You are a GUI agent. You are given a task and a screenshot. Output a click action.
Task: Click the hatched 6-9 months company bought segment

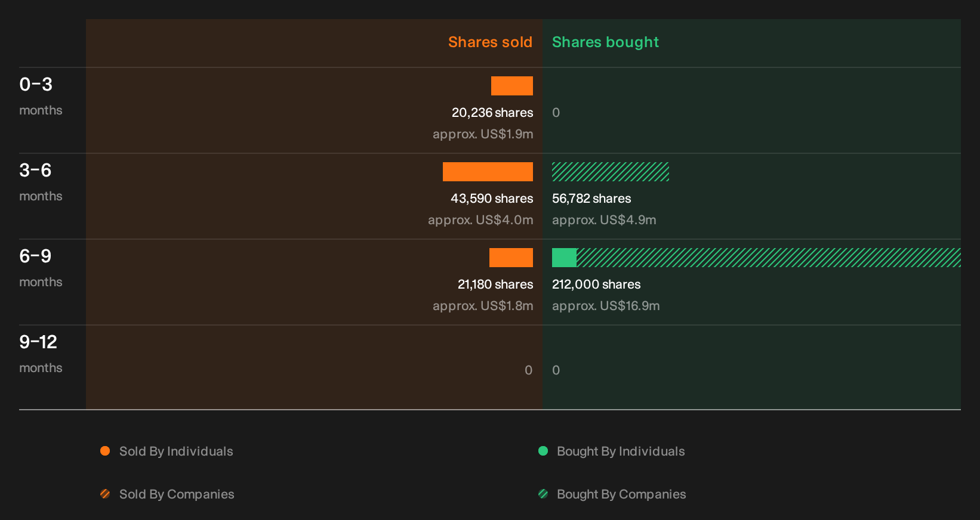pos(769,258)
